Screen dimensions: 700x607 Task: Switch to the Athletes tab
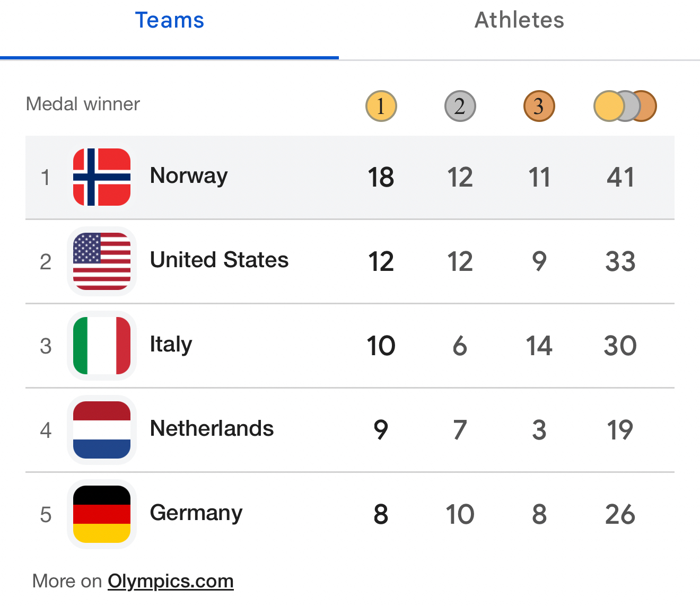click(519, 20)
